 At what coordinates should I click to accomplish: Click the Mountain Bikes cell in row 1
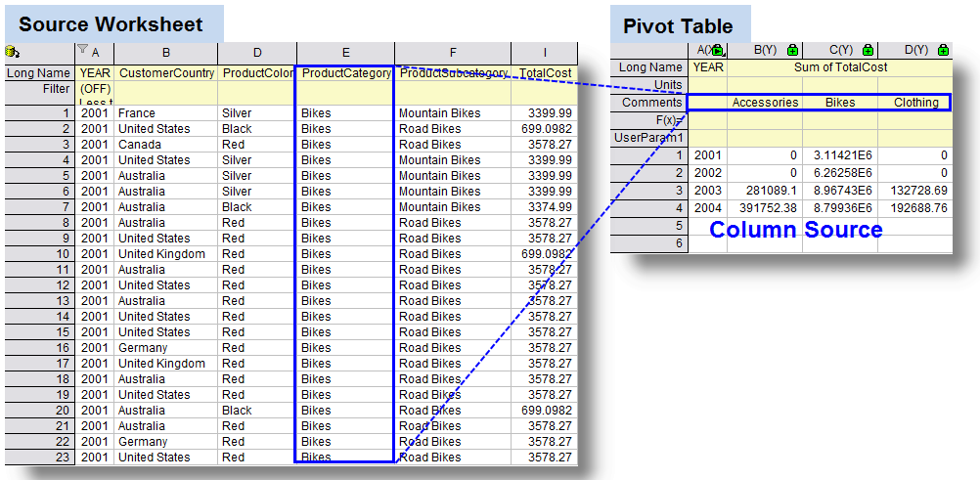(x=439, y=112)
